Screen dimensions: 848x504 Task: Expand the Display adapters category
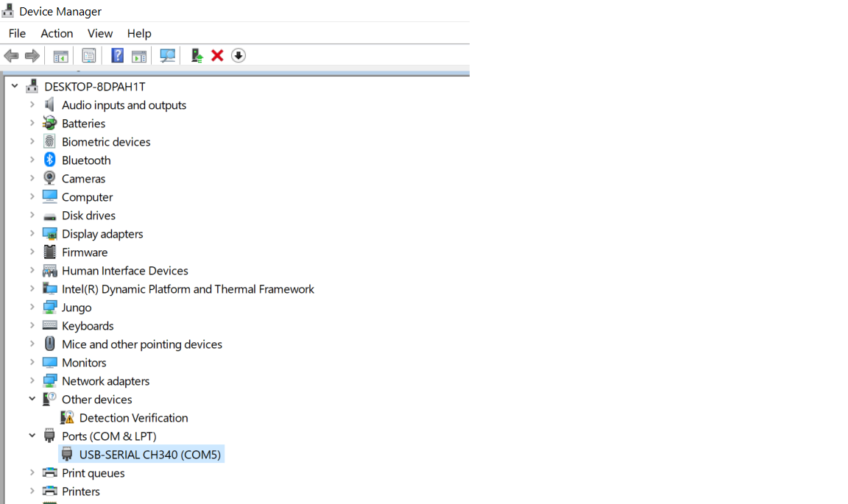coord(32,233)
